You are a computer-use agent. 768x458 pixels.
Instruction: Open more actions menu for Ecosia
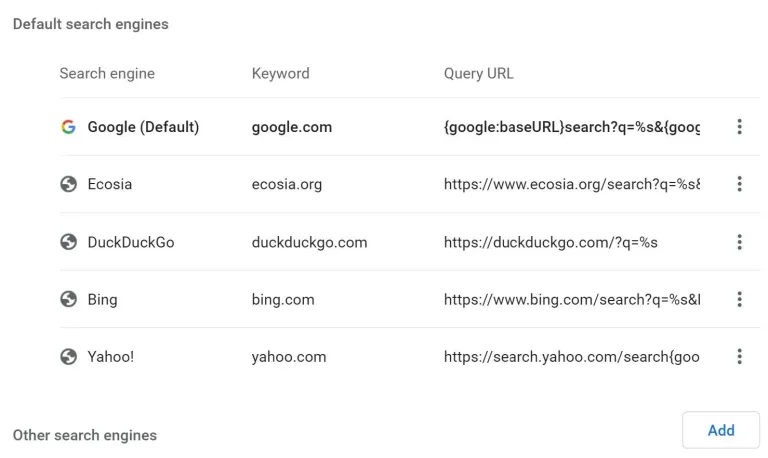739,184
